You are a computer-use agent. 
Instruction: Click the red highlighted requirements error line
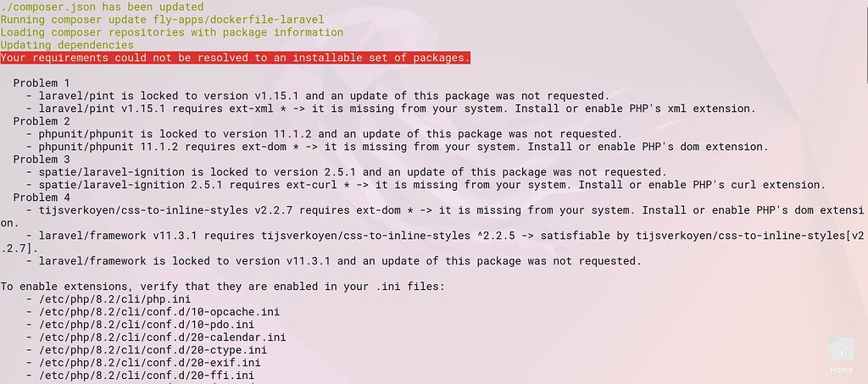pyautogui.click(x=236, y=58)
